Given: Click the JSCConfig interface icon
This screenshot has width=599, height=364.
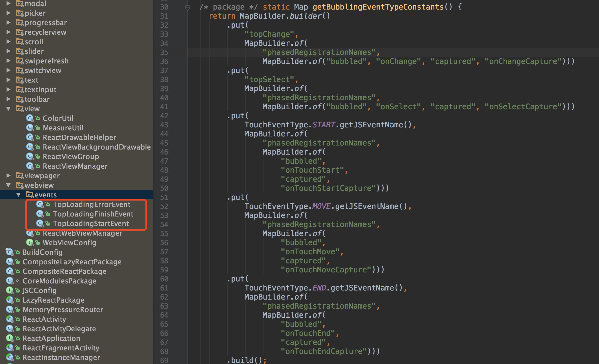Looking at the screenshot, I should [x=10, y=290].
